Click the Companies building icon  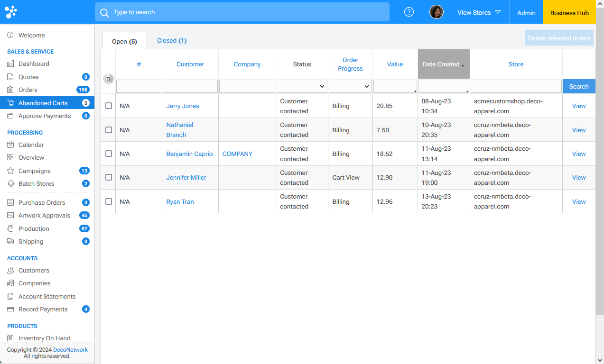tap(10, 283)
